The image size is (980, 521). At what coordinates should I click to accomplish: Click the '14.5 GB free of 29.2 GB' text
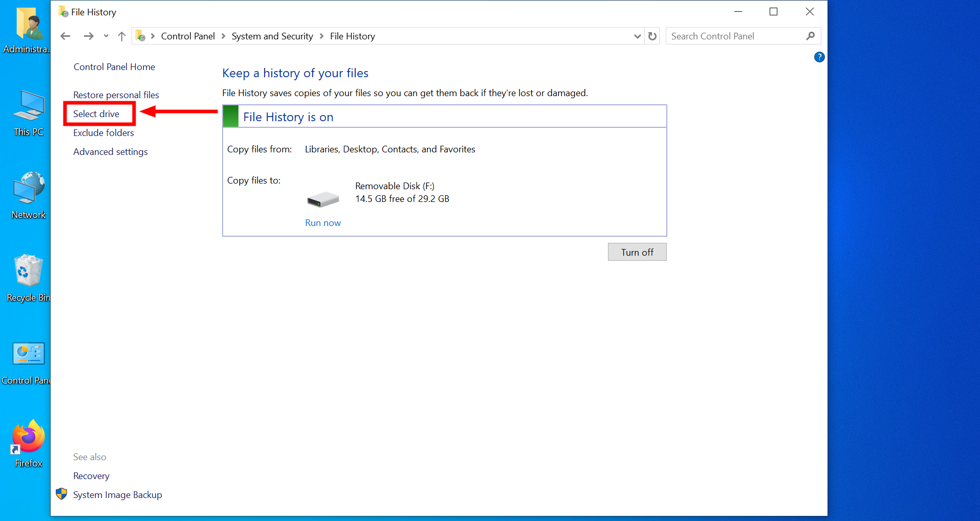point(402,199)
